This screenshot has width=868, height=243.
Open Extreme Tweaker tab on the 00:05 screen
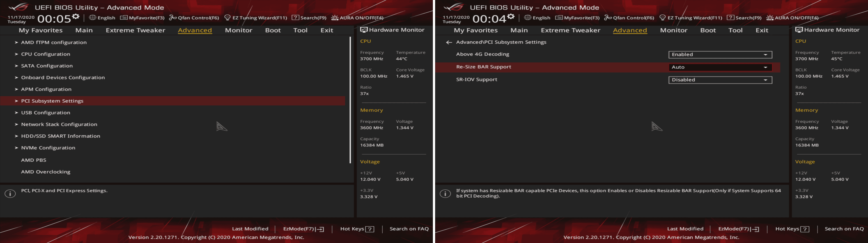click(x=135, y=30)
